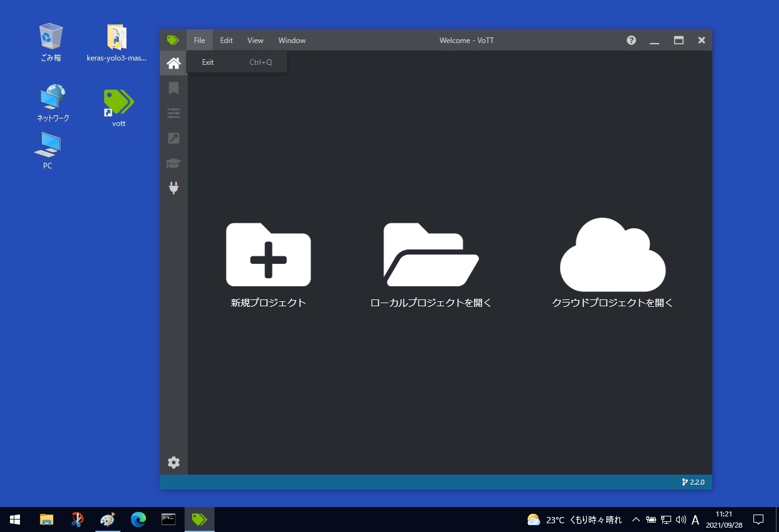Click the 新規プロジェクト link

coord(268,302)
